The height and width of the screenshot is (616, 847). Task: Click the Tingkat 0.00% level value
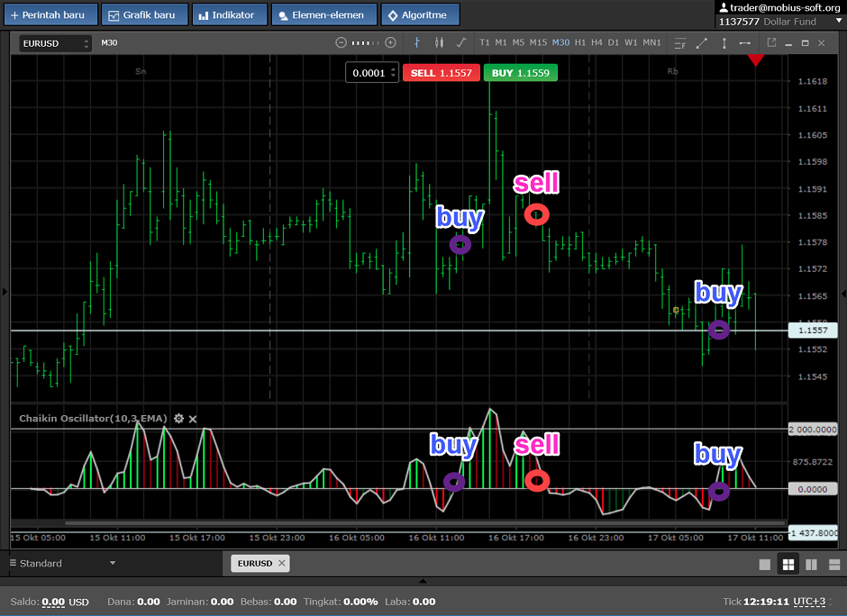tap(360, 602)
